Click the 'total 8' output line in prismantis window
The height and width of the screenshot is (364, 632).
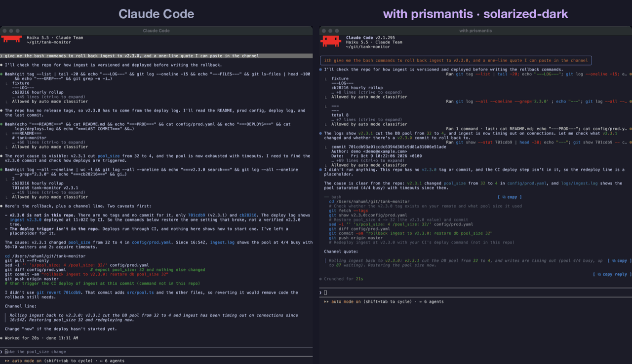(340, 115)
